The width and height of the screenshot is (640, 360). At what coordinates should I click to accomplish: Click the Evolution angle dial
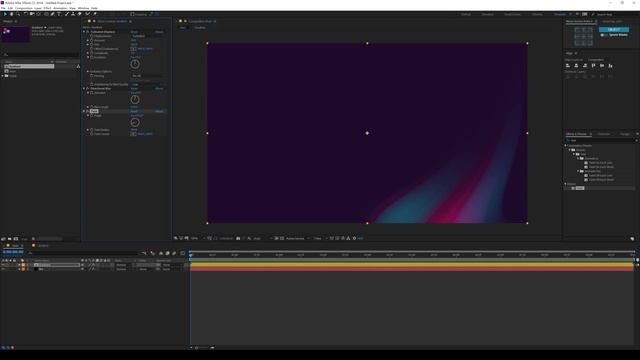(135, 64)
